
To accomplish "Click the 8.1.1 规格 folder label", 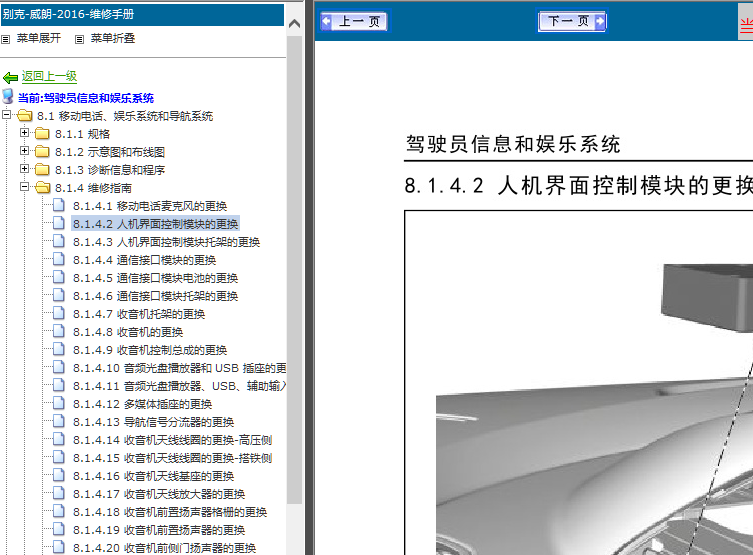I will pos(83,134).
